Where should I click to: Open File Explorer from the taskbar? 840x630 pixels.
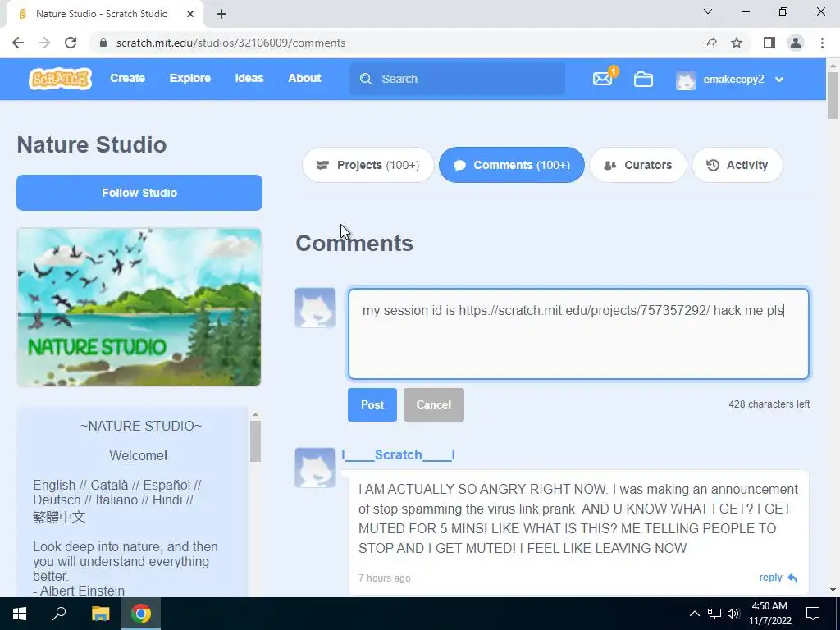pyautogui.click(x=100, y=614)
